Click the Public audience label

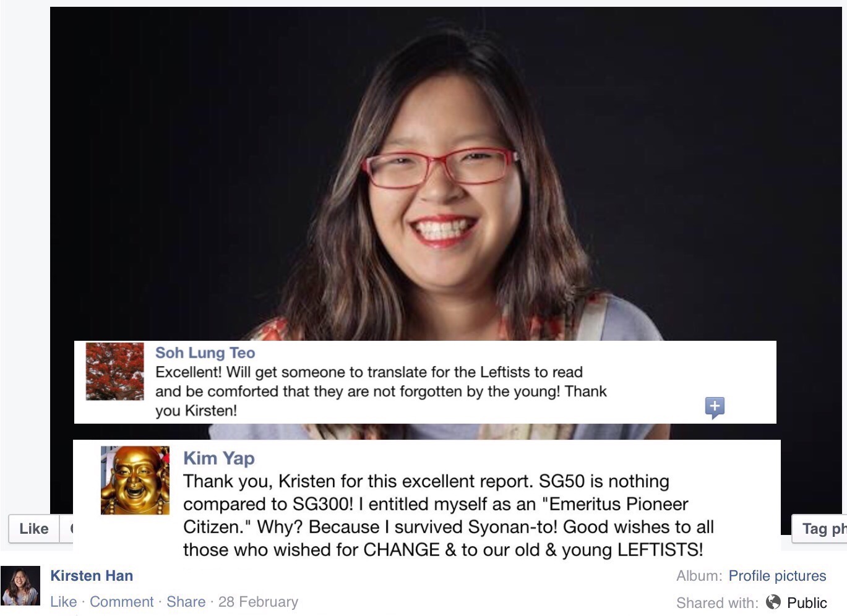point(807,602)
